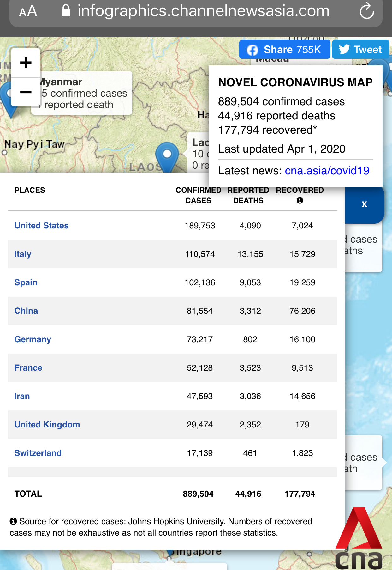Tweet the coronavirus map
Image resolution: width=392 pixels, height=570 pixels.
360,50
